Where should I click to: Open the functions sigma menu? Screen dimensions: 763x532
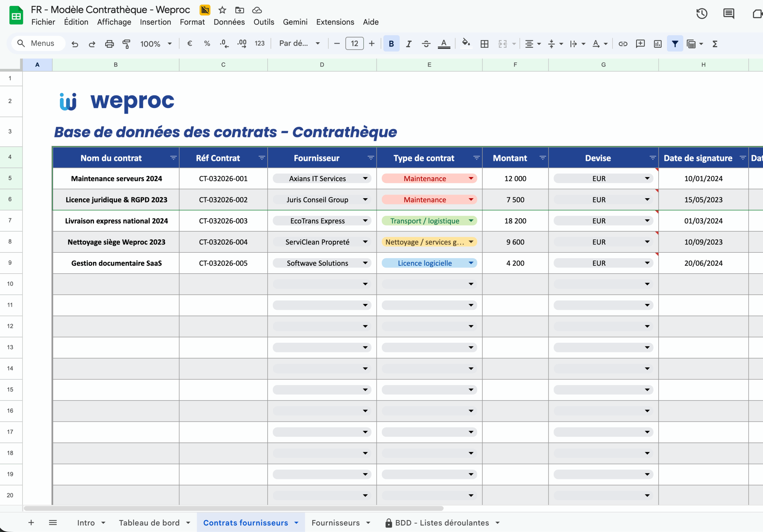[715, 44]
